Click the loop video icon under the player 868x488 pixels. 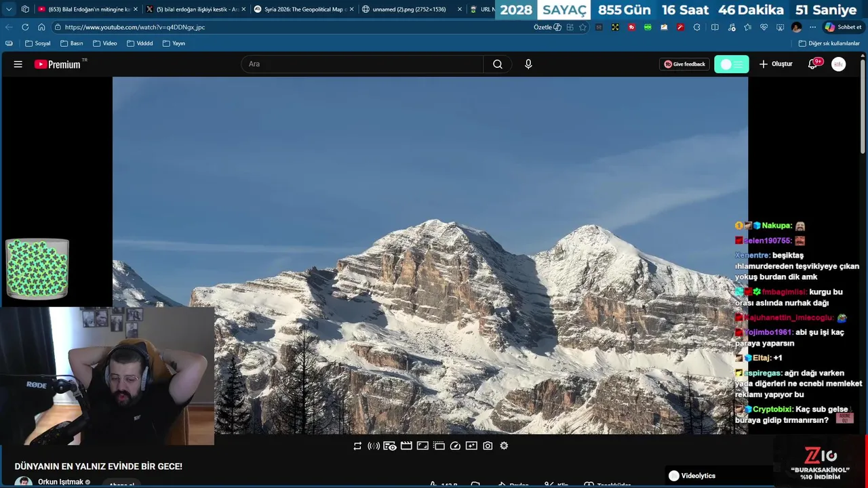(357, 446)
